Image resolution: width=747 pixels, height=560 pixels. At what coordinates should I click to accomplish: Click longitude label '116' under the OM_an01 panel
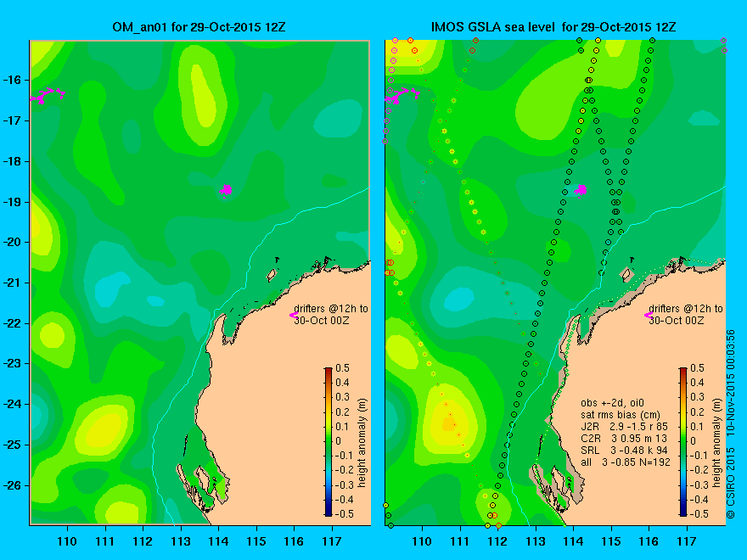[294, 541]
